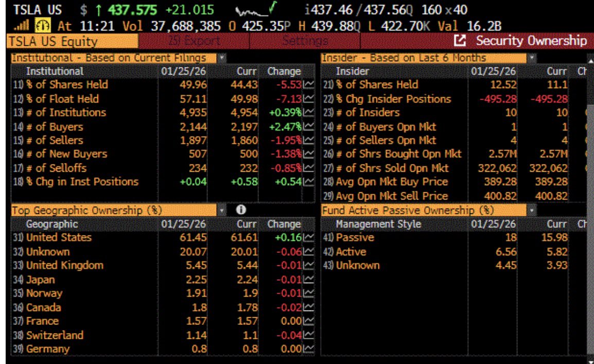Click the TSLA US Equity security field

[73, 41]
